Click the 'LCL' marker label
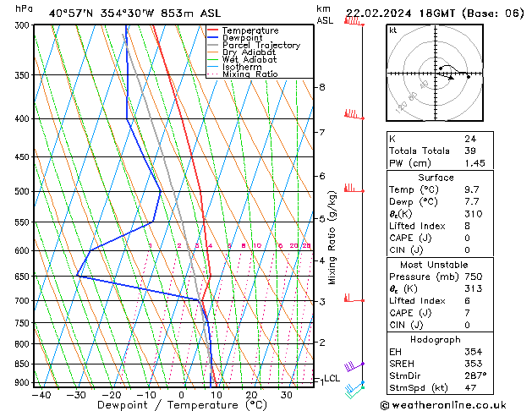The image size is (532, 411). [x=332, y=379]
